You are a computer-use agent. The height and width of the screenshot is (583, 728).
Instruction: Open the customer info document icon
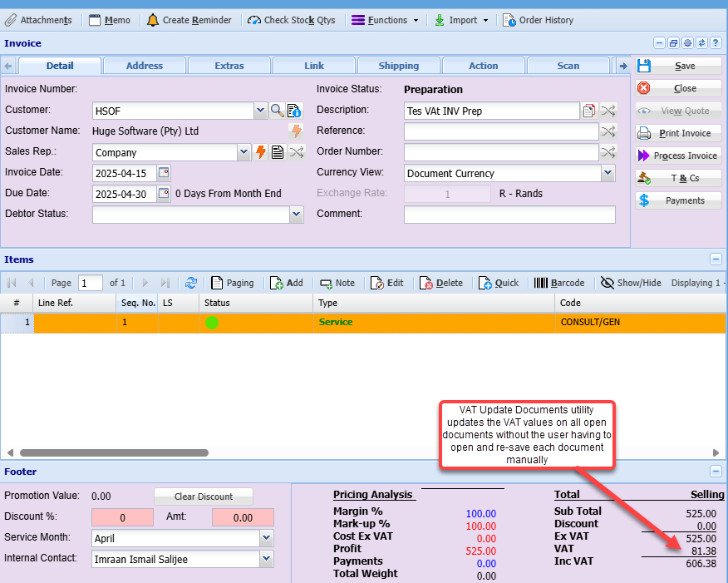click(x=294, y=111)
